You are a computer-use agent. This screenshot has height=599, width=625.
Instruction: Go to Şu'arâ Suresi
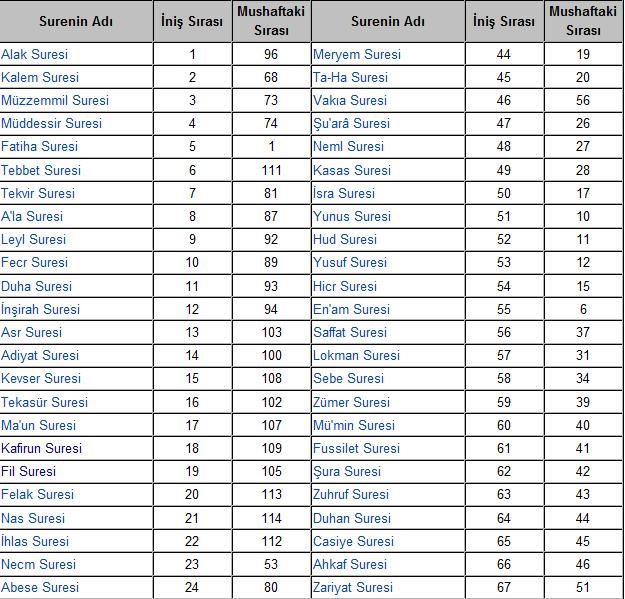coord(351,123)
